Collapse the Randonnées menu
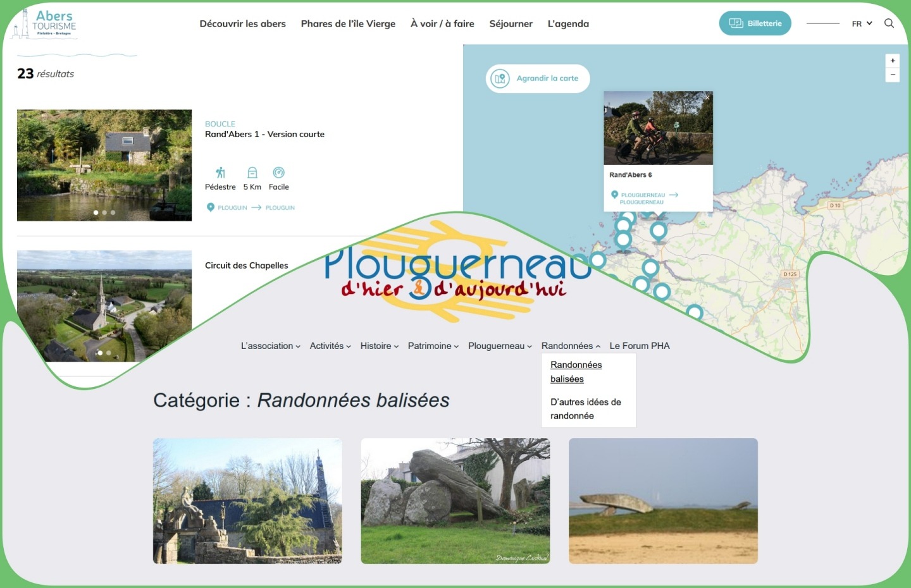Viewport: 911px width, 588px height. pos(567,346)
